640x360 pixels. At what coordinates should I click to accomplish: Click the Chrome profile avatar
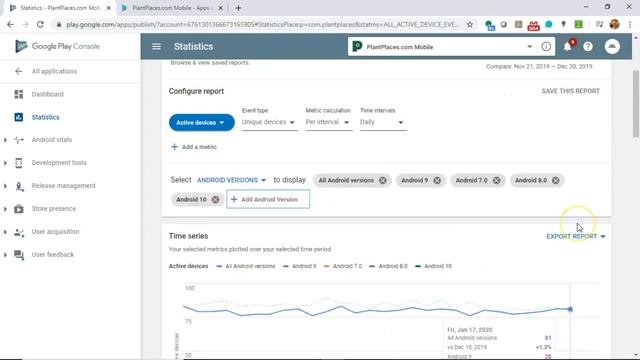614,24
